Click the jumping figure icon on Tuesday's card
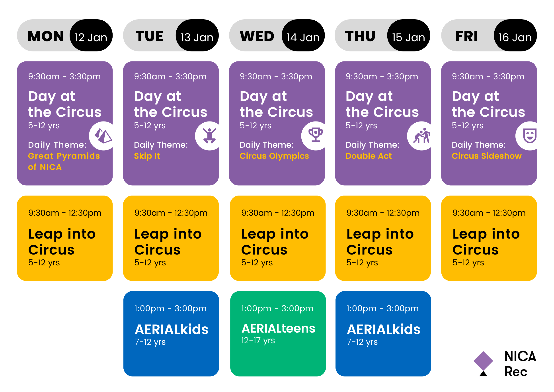 click(209, 136)
